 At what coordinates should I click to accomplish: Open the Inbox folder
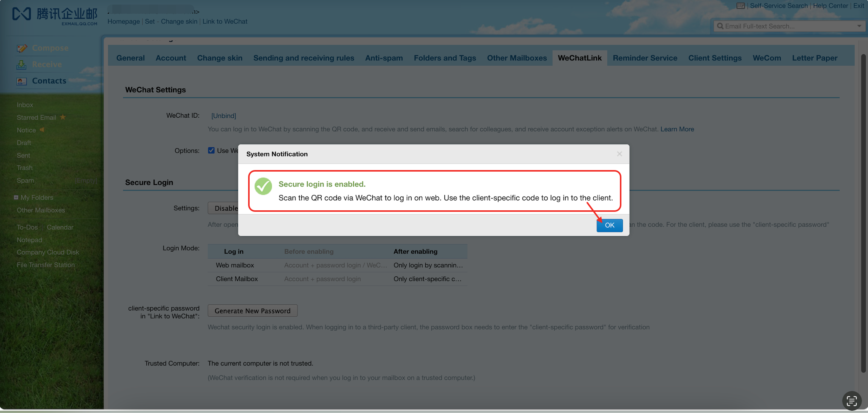coord(25,105)
